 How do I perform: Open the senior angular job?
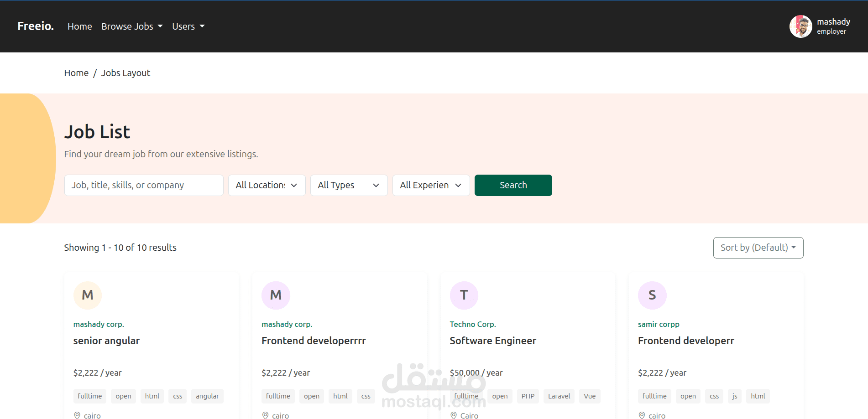click(x=106, y=341)
